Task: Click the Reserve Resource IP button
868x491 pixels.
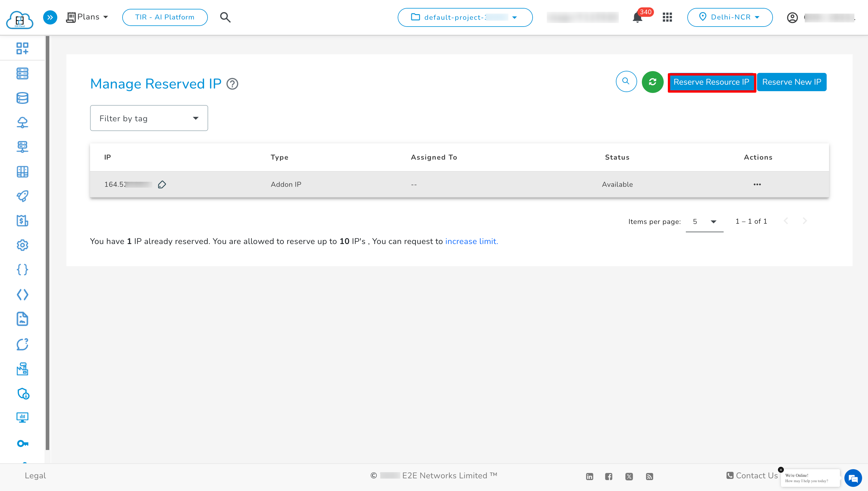Action: [712, 82]
